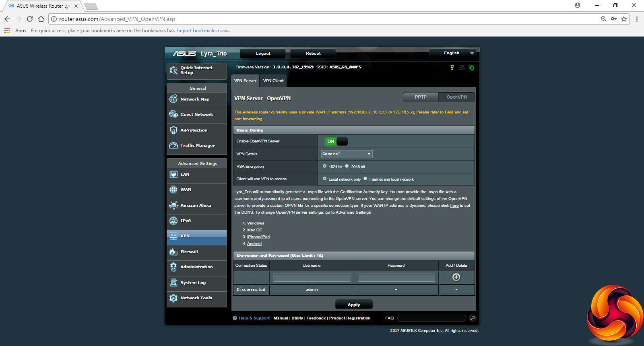Select 2048 bit RSA encryption
The height and width of the screenshot is (346, 644).
[347, 166]
